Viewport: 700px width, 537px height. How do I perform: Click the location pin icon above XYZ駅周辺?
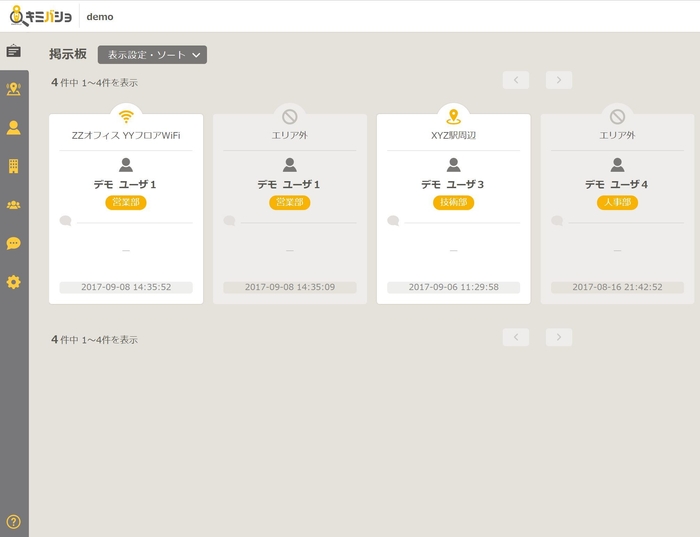[453, 116]
